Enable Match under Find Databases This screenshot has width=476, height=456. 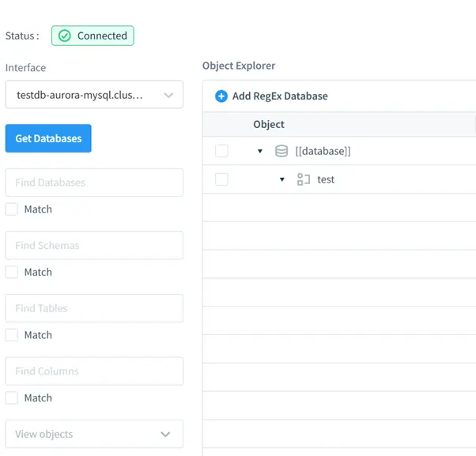12,209
